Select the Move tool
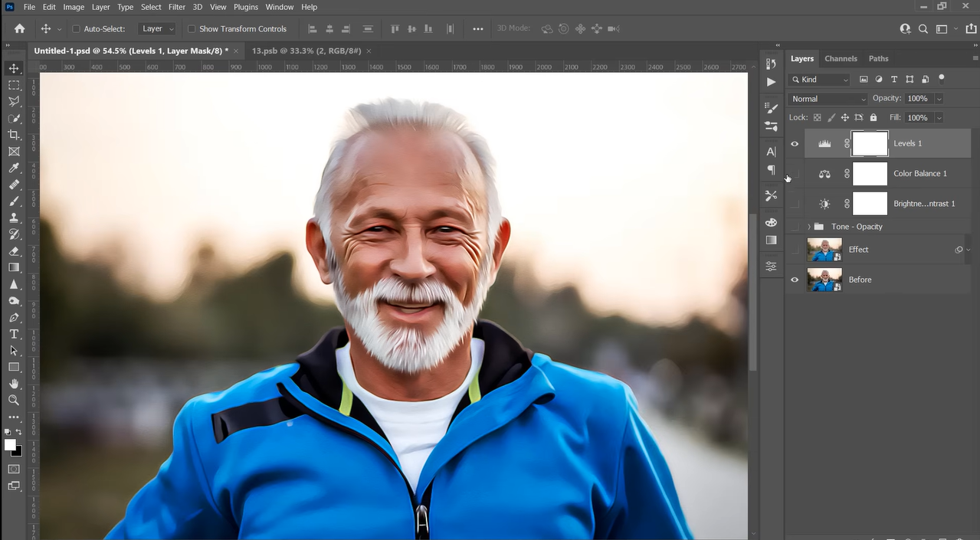Viewport: 980px width, 540px height. point(14,68)
